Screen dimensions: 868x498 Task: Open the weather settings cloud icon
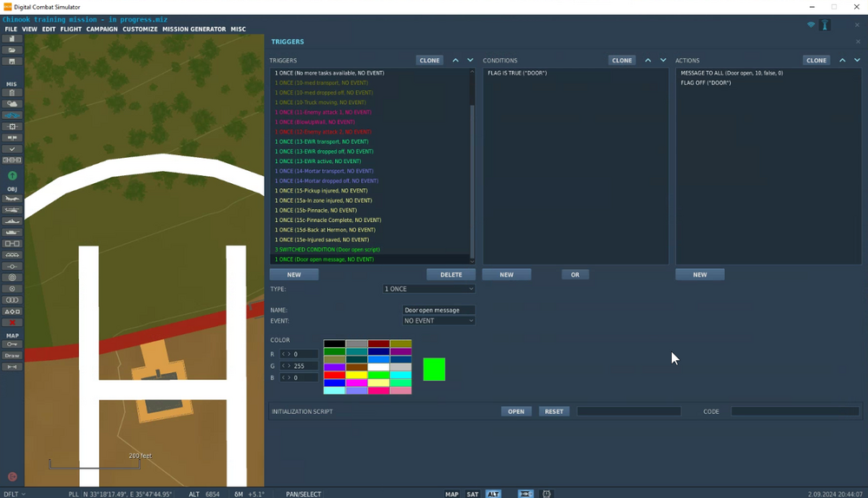pyautogui.click(x=11, y=104)
